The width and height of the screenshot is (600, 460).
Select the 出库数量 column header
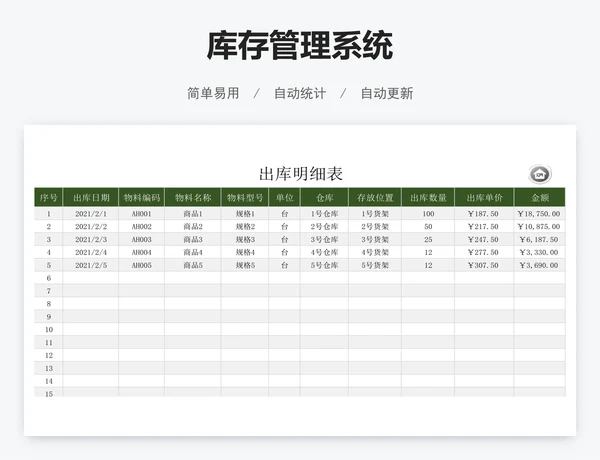pyautogui.click(x=428, y=197)
